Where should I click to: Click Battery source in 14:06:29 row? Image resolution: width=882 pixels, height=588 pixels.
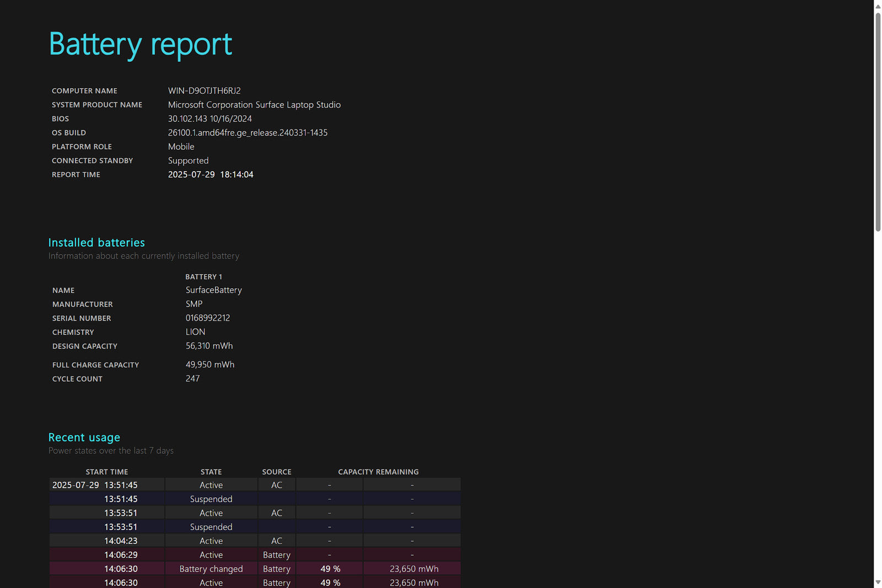click(277, 555)
